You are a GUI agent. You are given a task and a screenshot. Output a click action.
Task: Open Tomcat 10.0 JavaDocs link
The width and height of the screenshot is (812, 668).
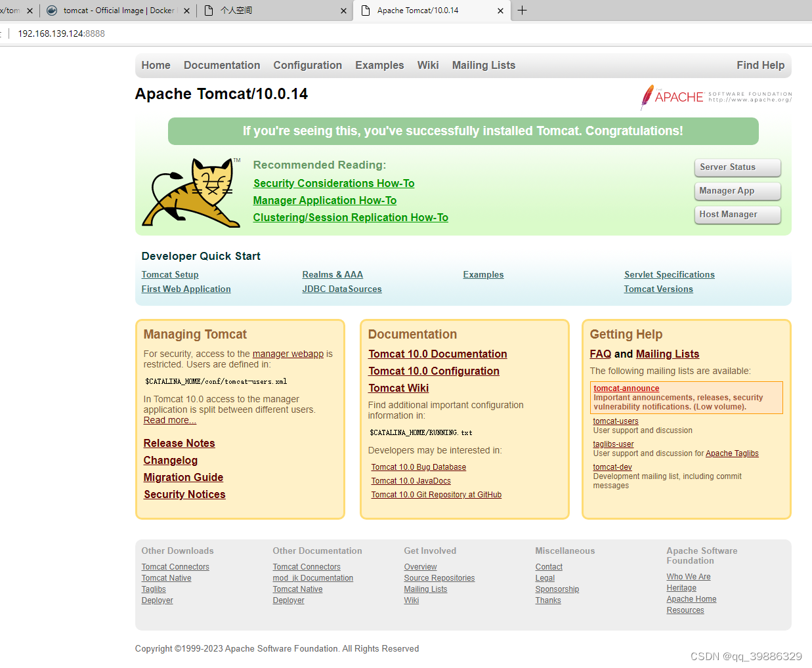411,481
